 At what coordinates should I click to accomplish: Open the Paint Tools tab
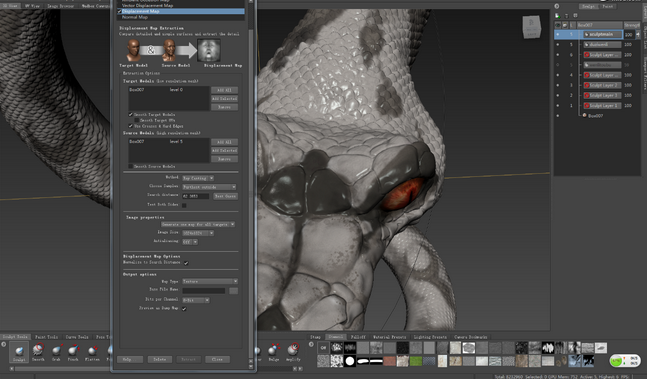(46, 337)
